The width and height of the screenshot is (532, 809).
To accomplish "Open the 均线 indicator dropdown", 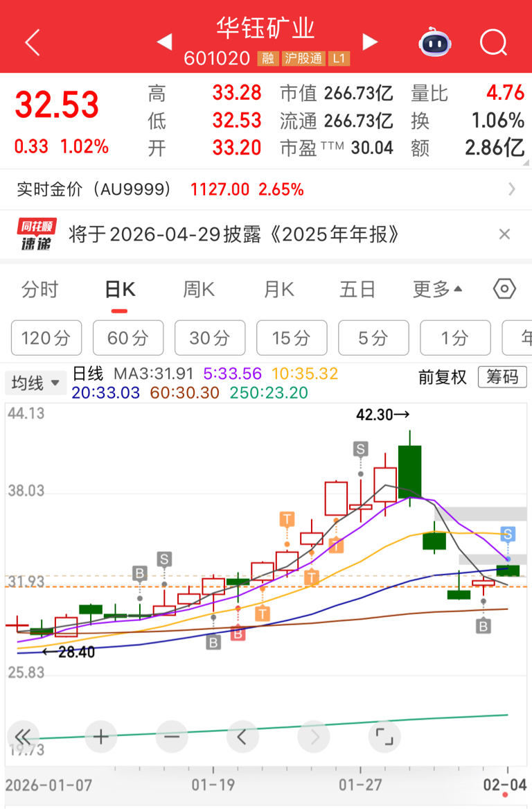I will click(35, 383).
